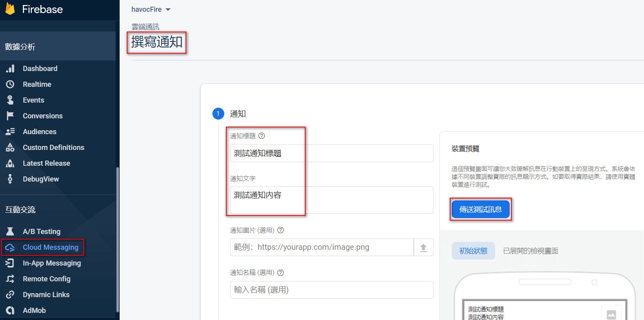
Task: Open Realtime analytics page
Action: tap(37, 84)
